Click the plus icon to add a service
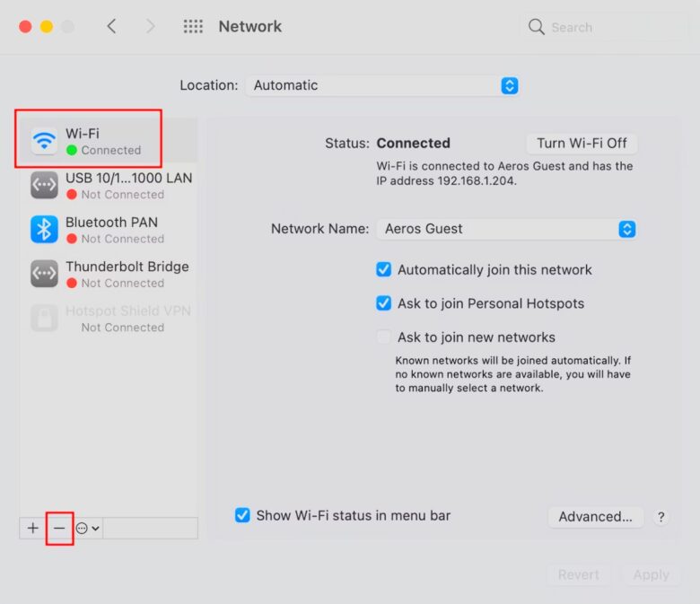 [x=32, y=528]
